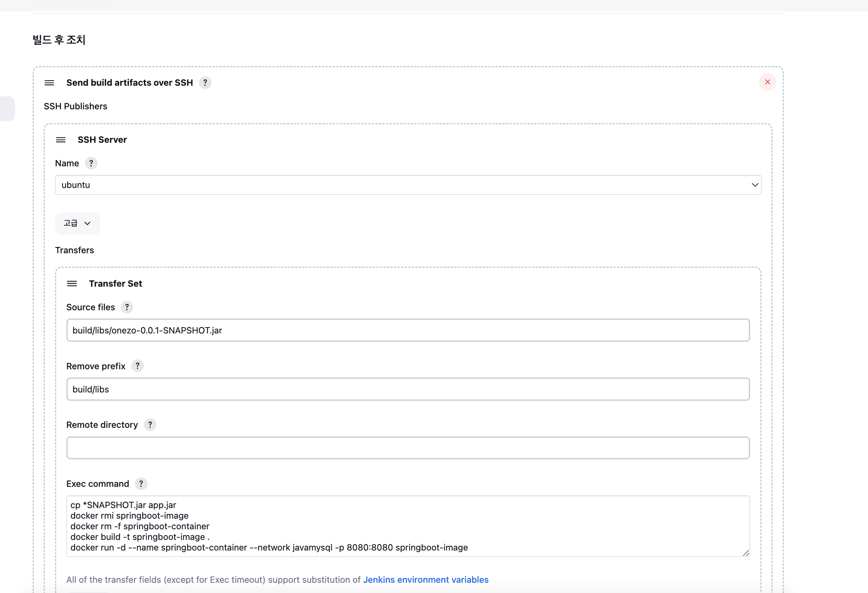Click inside the Exec command textarea

408,526
